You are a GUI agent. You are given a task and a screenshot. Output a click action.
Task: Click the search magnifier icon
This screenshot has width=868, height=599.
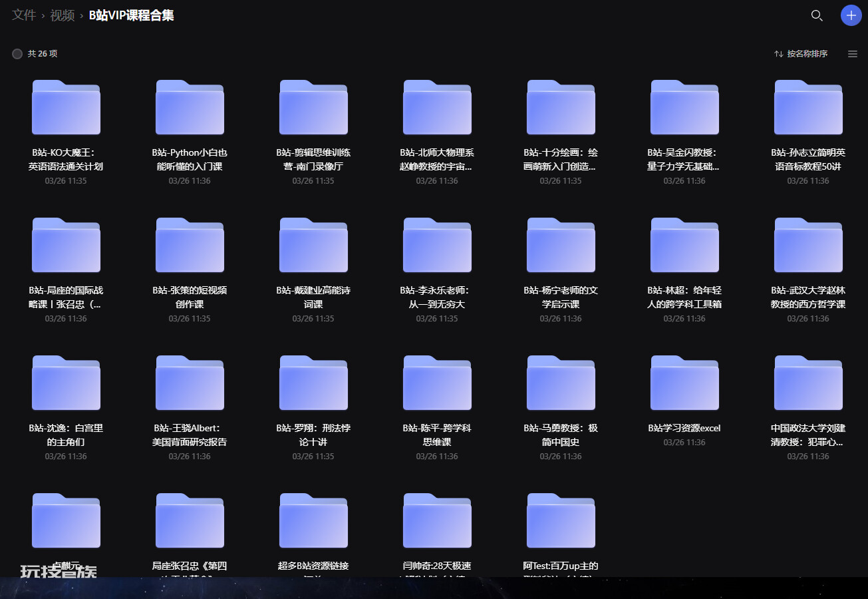click(x=817, y=15)
